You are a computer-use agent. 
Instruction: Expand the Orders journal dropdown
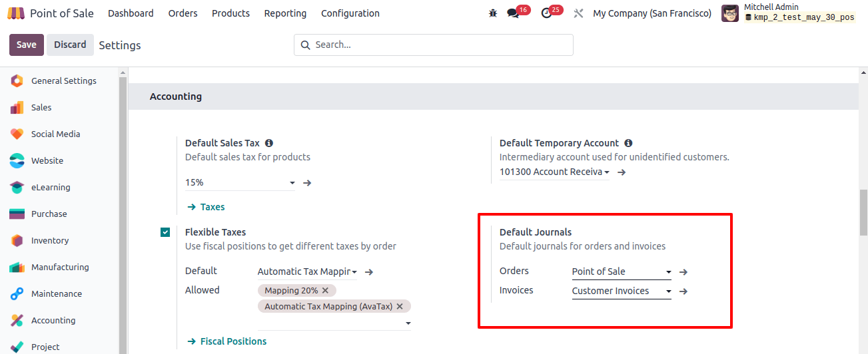(x=669, y=272)
